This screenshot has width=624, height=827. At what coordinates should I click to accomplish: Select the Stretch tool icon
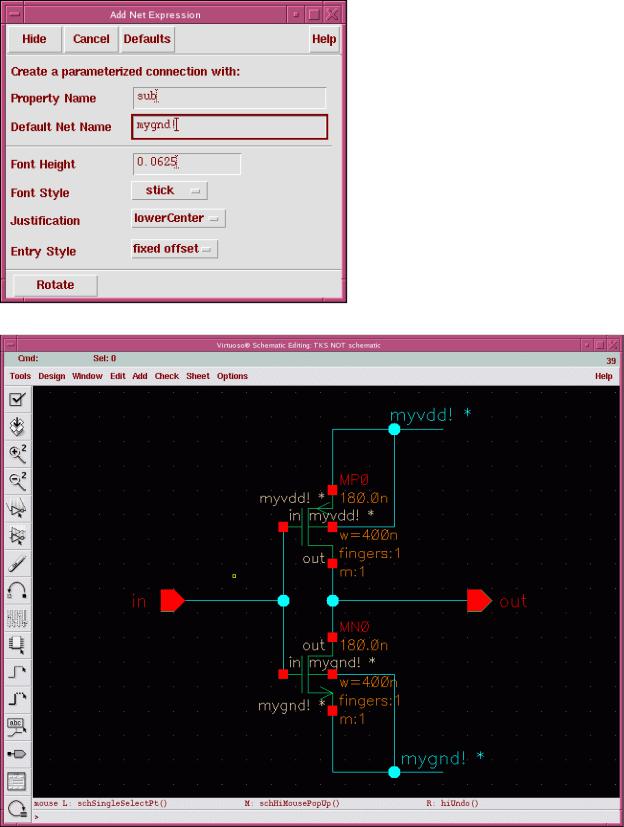pyautogui.click(x=17, y=509)
